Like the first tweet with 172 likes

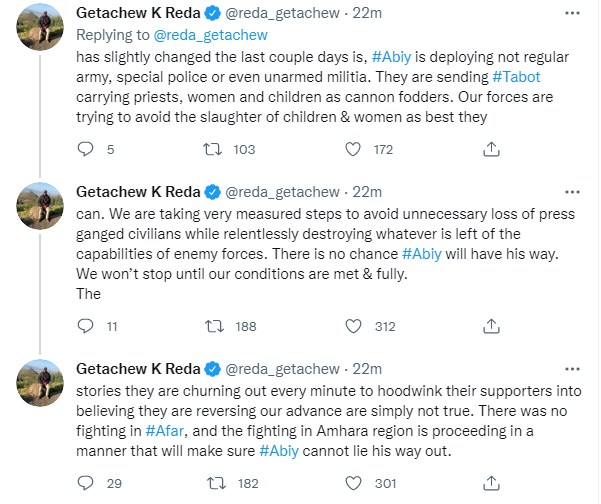[352, 150]
